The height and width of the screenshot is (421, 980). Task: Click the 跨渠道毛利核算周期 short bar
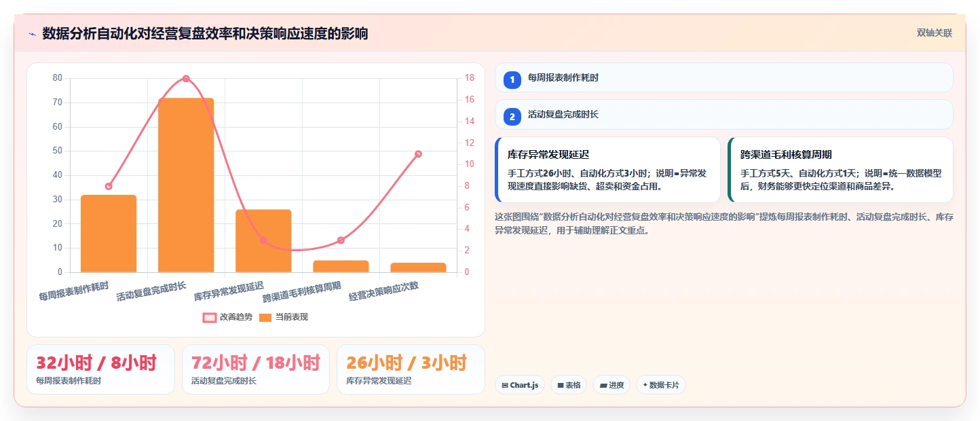[x=341, y=266]
